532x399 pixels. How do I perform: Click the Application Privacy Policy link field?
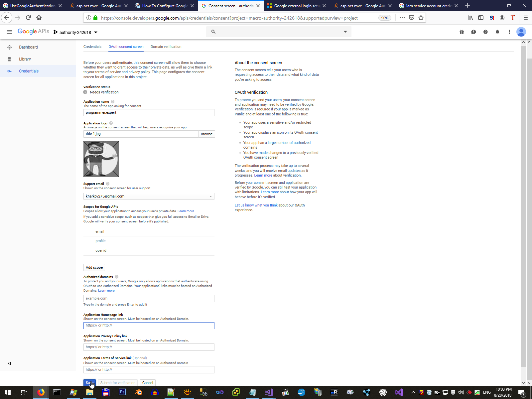click(x=149, y=347)
